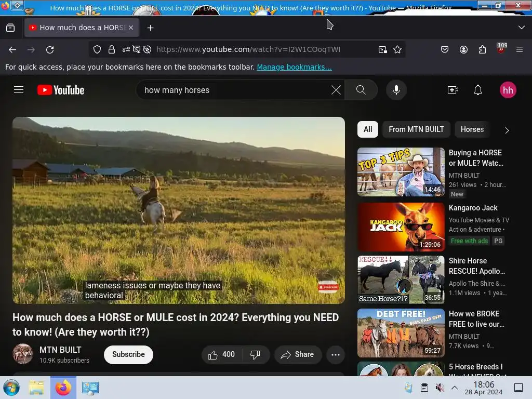Save page to Pocket

tap(445, 49)
